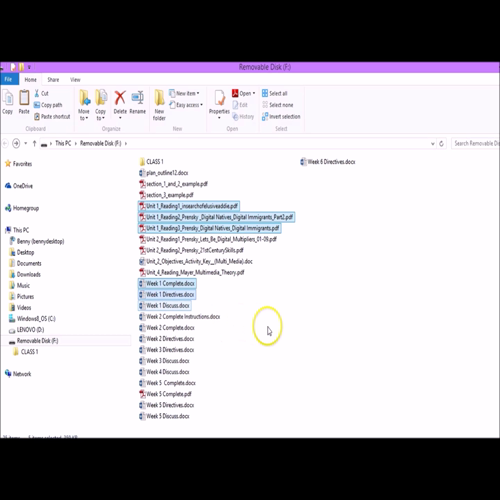Open Downloads in navigation pane

coord(25,274)
